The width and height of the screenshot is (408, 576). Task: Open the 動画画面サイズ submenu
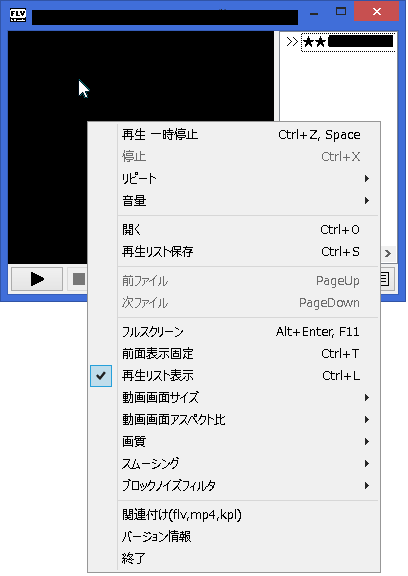tap(235, 397)
